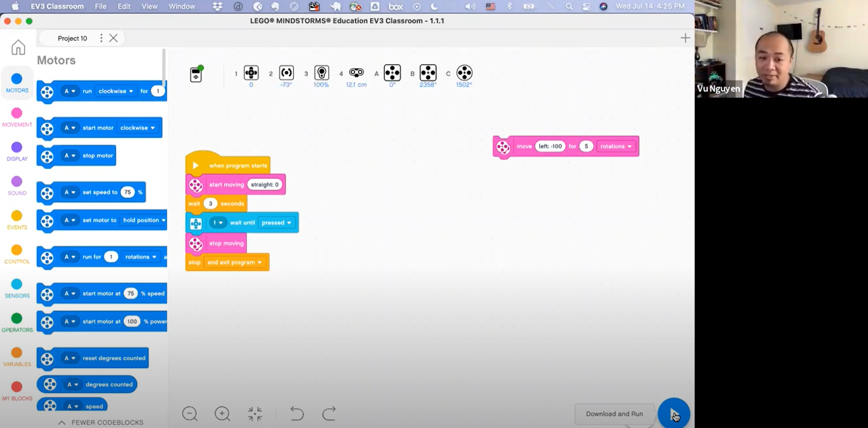Open clockwise dropdown in start motor block
The height and width of the screenshot is (428, 868).
tap(137, 128)
